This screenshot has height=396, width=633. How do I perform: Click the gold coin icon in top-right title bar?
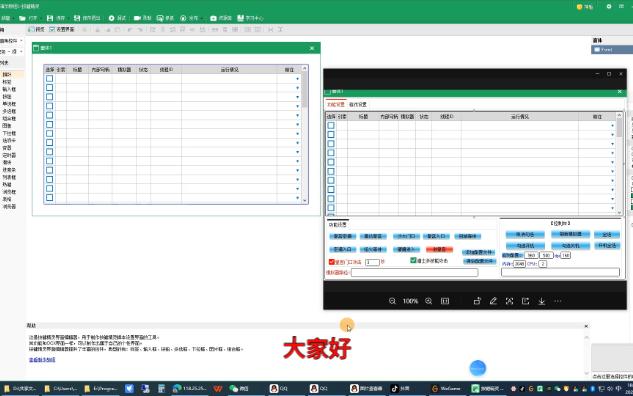[580, 7]
